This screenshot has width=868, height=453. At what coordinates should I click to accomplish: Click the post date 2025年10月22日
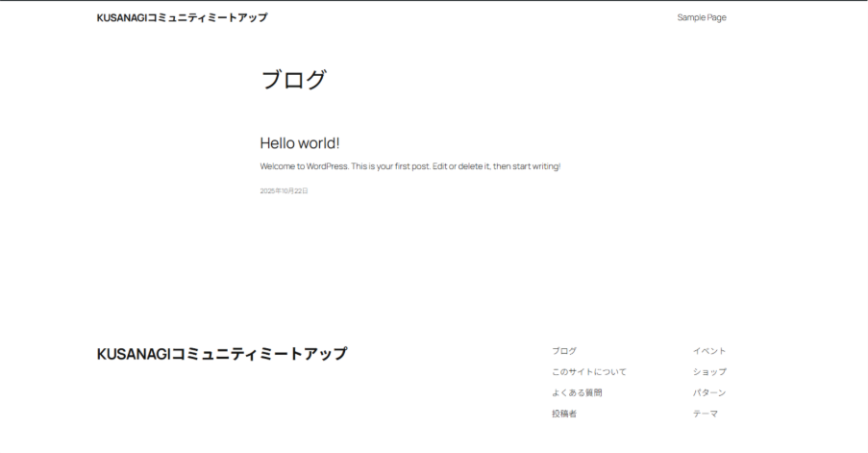pos(284,191)
